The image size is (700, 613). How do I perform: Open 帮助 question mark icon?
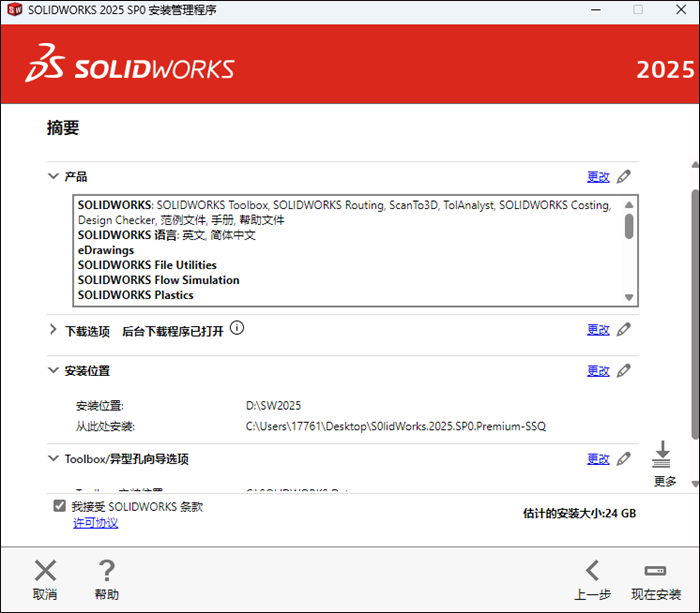[107, 571]
